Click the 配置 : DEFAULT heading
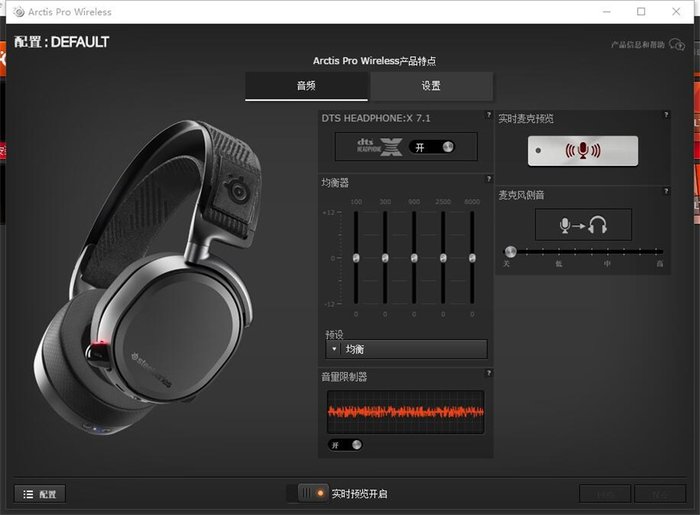This screenshot has width=700, height=515. pos(61,42)
